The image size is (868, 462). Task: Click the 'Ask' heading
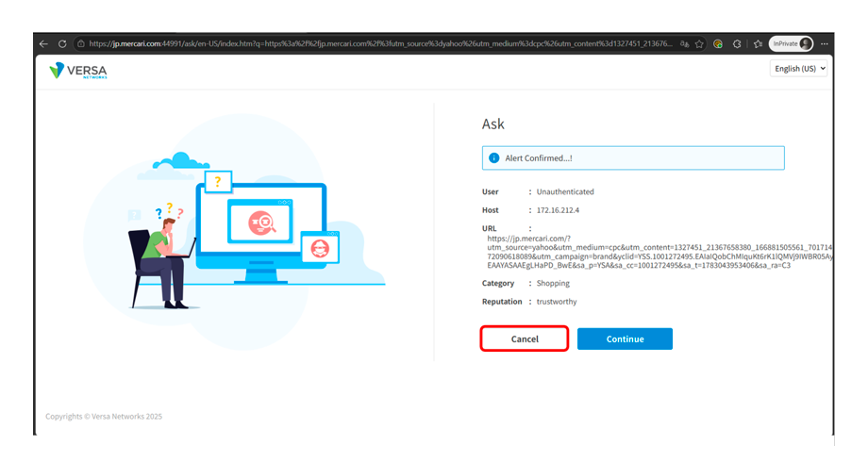click(493, 124)
